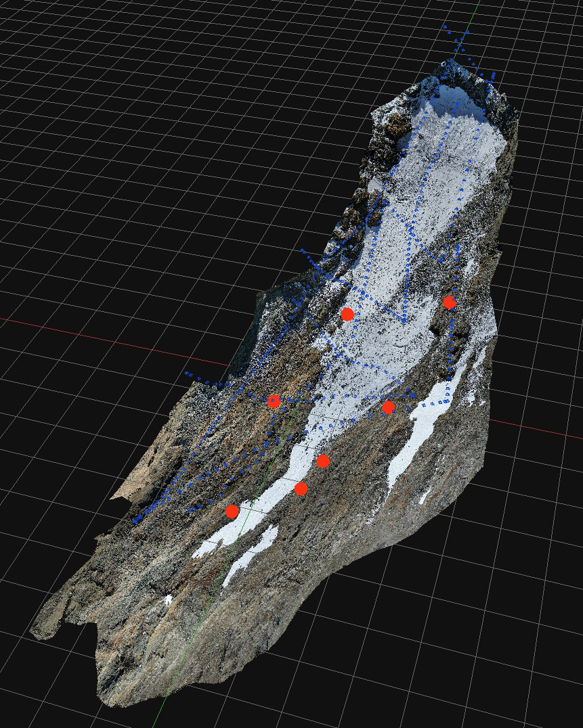Screen dimensions: 583x728
Task: Select the red marker right of the snowfield center
Action: (388, 407)
